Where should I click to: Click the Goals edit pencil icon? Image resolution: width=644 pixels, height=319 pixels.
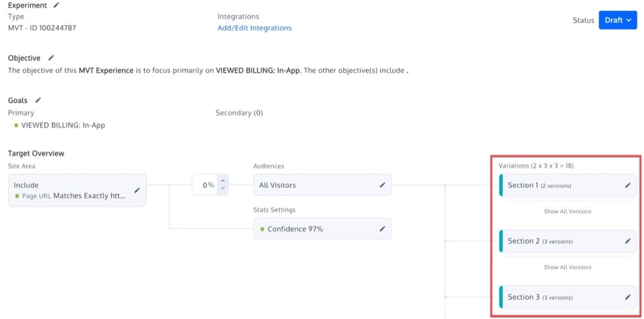38,100
